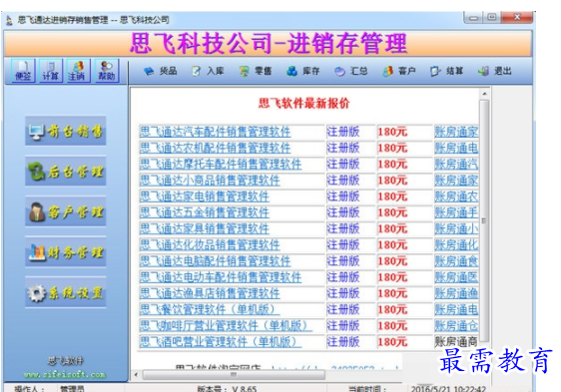
Task: Open the www.sifeisoft.com website link
Action: [65, 374]
